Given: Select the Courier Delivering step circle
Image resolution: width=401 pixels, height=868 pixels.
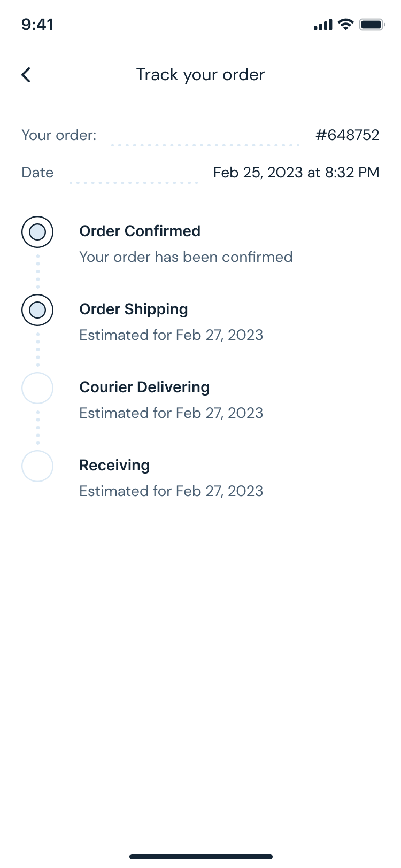Looking at the screenshot, I should coord(37,388).
